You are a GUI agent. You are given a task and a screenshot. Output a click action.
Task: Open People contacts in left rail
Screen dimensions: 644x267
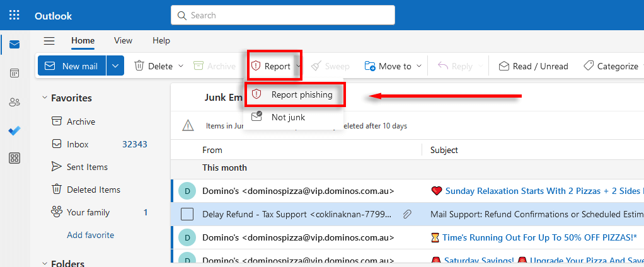[14, 102]
